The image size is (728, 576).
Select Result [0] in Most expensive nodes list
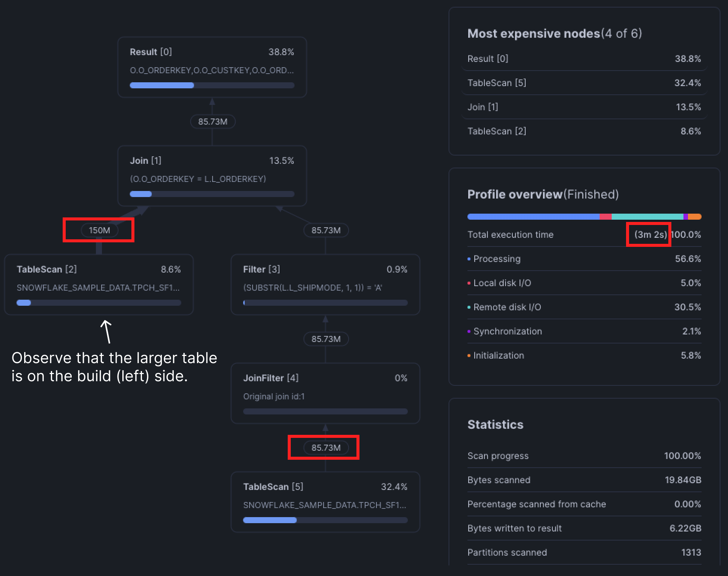584,59
